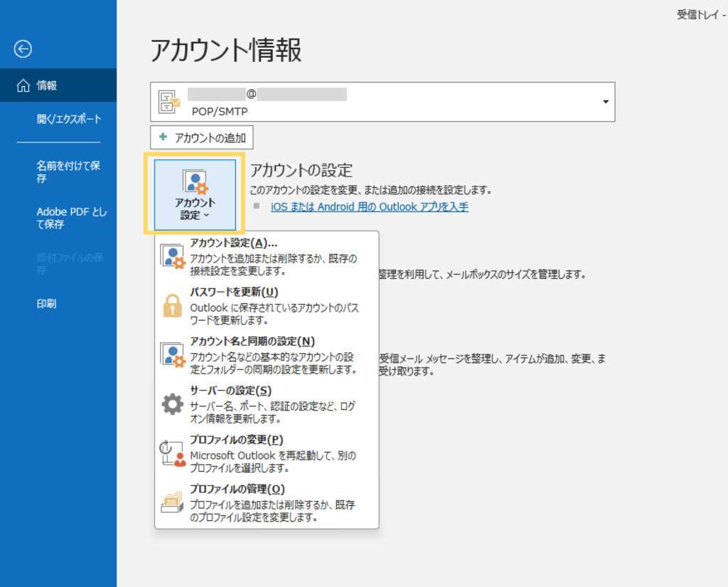Image resolution: width=728 pixels, height=587 pixels.
Task: Open the POP/SMTP account combo box
Action: tap(384, 102)
